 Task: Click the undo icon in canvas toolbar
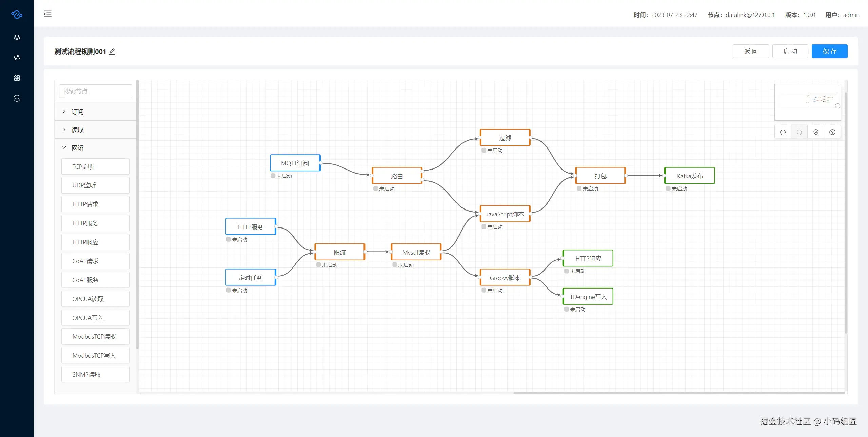pos(783,132)
